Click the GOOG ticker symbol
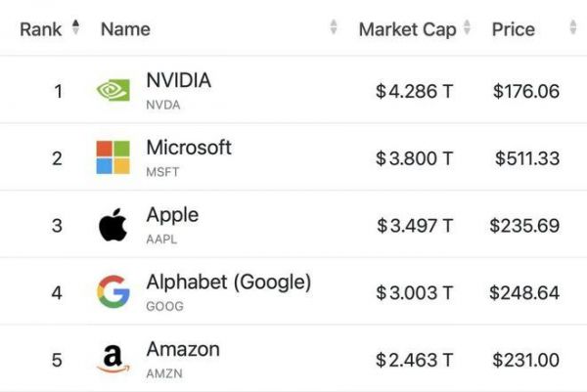587x392 pixels. pyautogui.click(x=164, y=306)
